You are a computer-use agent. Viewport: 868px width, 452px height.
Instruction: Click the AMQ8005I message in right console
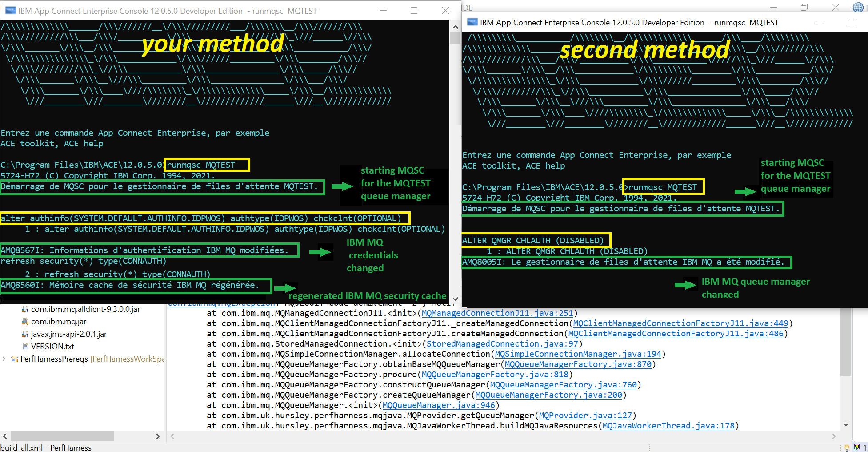click(623, 262)
